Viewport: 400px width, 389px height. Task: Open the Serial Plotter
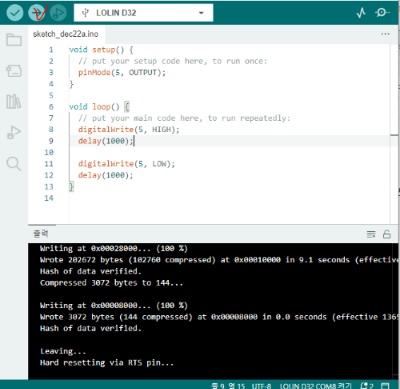click(x=361, y=13)
